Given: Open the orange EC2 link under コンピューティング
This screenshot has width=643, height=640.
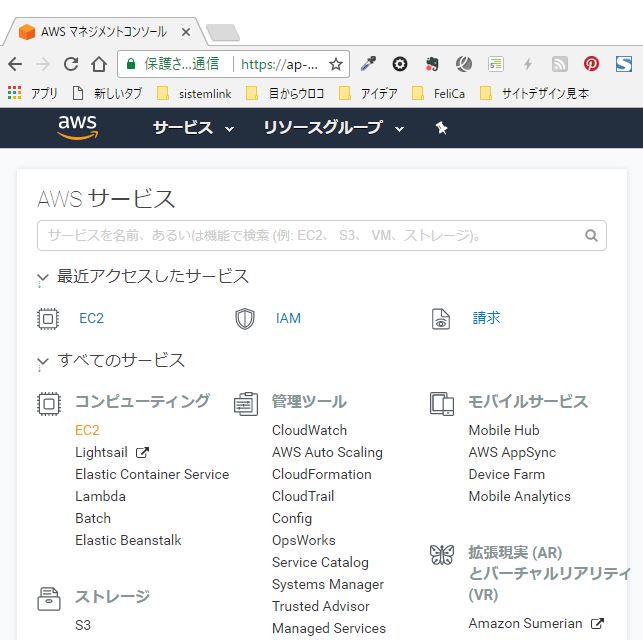Looking at the screenshot, I should [87, 430].
